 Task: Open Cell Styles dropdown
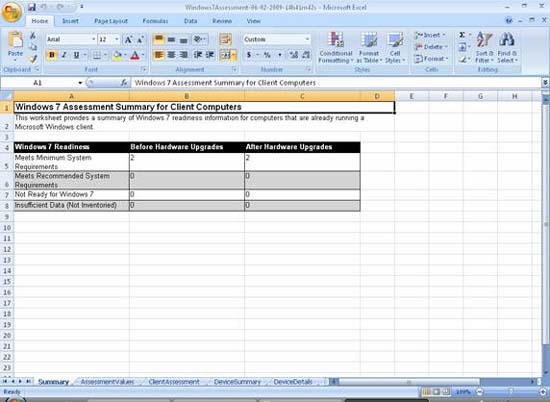click(395, 47)
